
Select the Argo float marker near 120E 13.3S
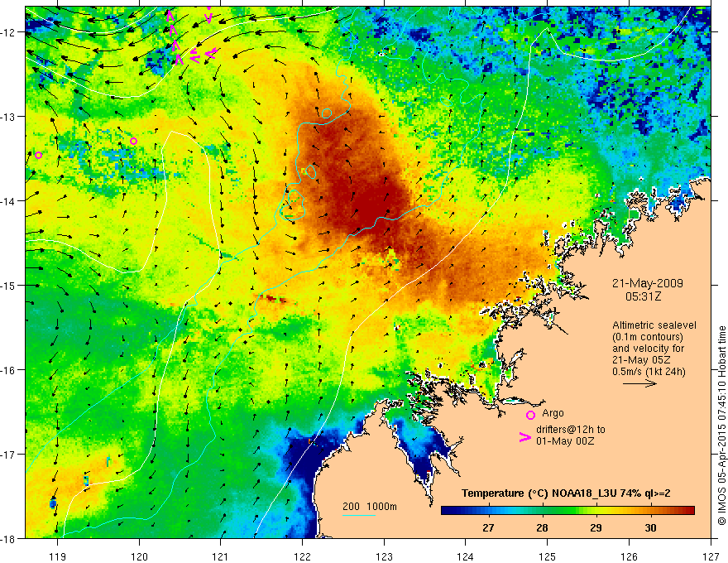(x=134, y=141)
